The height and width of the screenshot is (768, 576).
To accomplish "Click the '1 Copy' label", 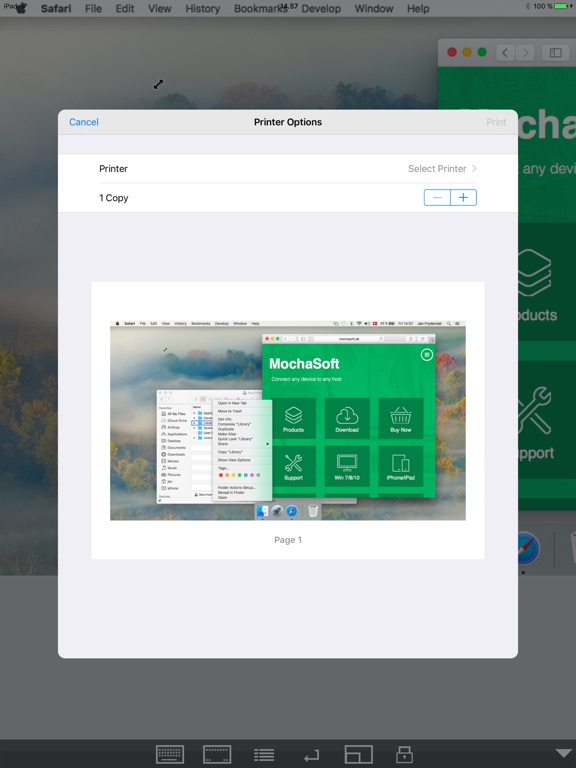I will (x=114, y=198).
